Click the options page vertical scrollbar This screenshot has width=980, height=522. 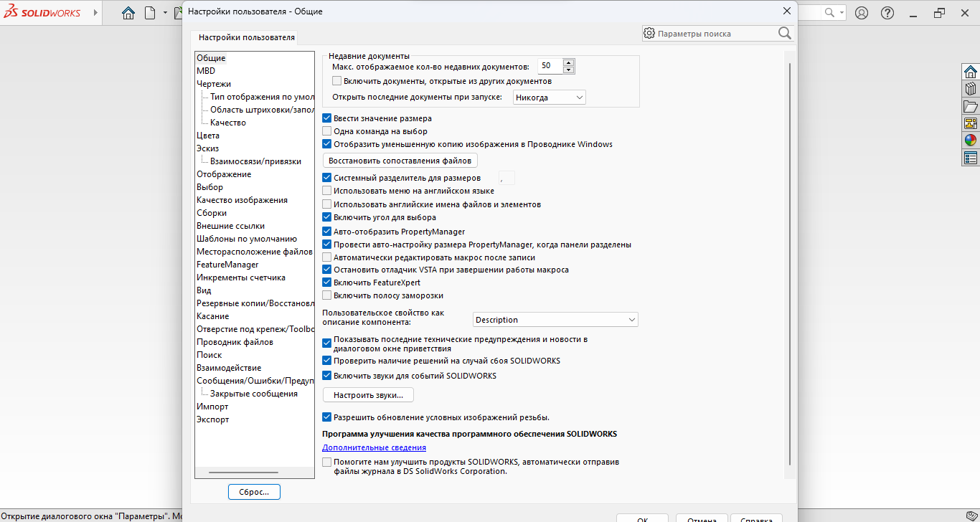click(790, 263)
